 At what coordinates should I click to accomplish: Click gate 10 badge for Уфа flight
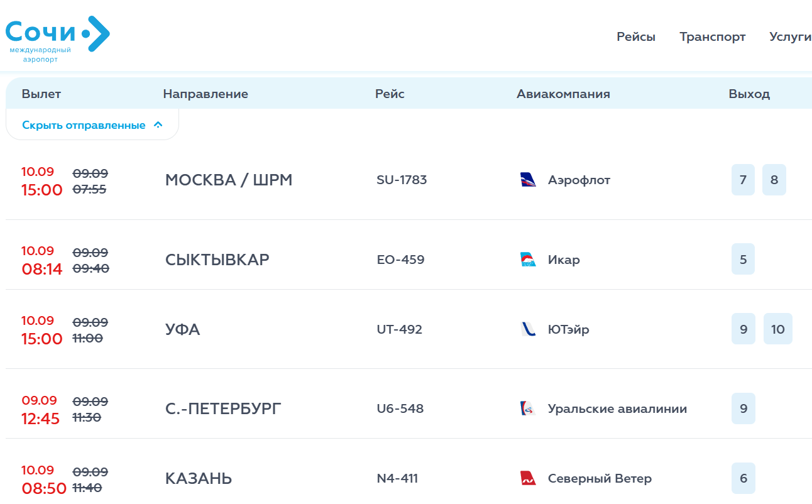(x=778, y=329)
